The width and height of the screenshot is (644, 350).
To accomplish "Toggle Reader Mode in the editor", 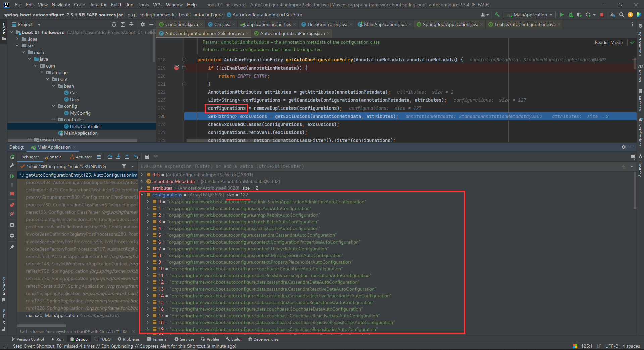I will tap(608, 42).
